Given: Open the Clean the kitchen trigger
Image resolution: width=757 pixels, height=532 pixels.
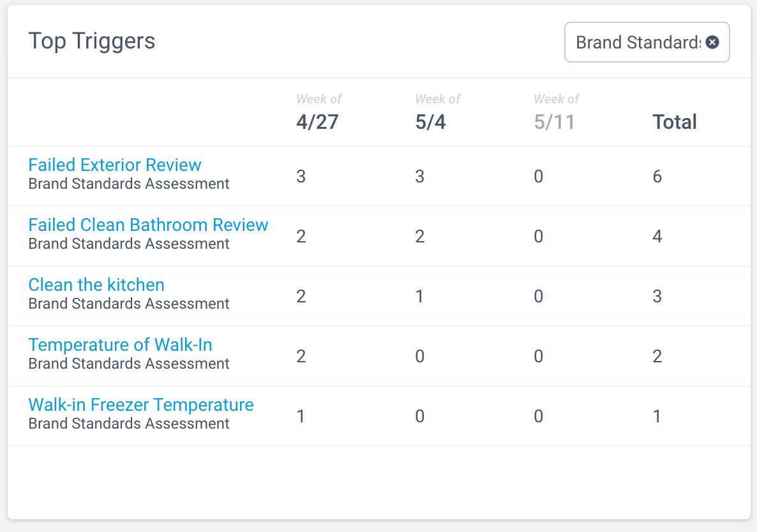Looking at the screenshot, I should click(x=96, y=284).
